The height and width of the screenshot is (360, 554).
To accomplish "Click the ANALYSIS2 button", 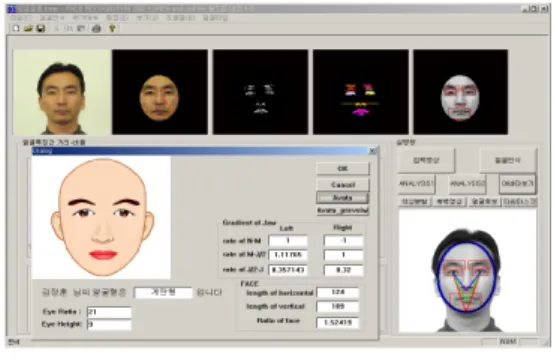I will tap(467, 184).
